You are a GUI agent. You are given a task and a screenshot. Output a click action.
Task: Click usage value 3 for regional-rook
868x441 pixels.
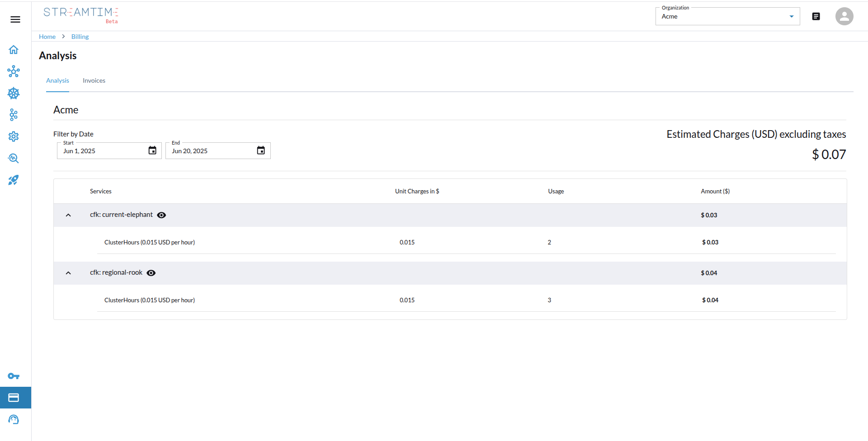tap(549, 300)
